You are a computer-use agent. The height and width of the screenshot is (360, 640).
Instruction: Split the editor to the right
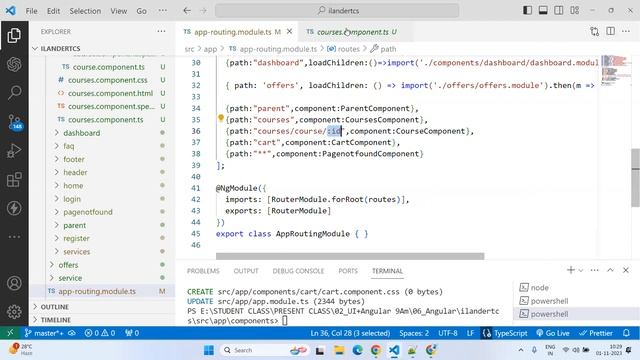(x=611, y=31)
